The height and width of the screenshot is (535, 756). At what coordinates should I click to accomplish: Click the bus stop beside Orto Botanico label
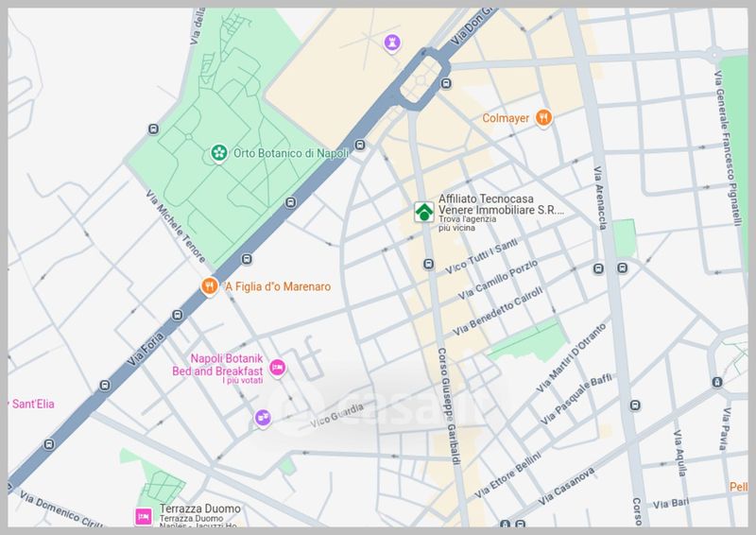tap(360, 147)
